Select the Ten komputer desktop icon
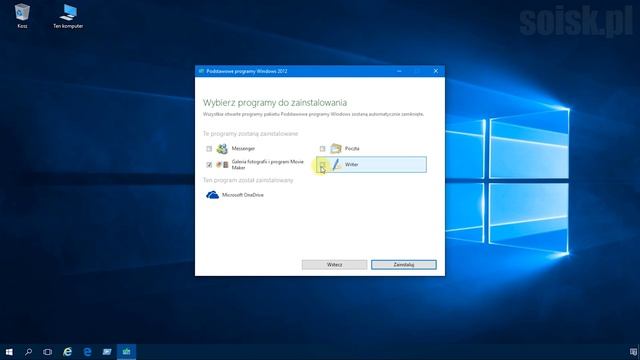Screen dimensions: 640x360 point(68,16)
